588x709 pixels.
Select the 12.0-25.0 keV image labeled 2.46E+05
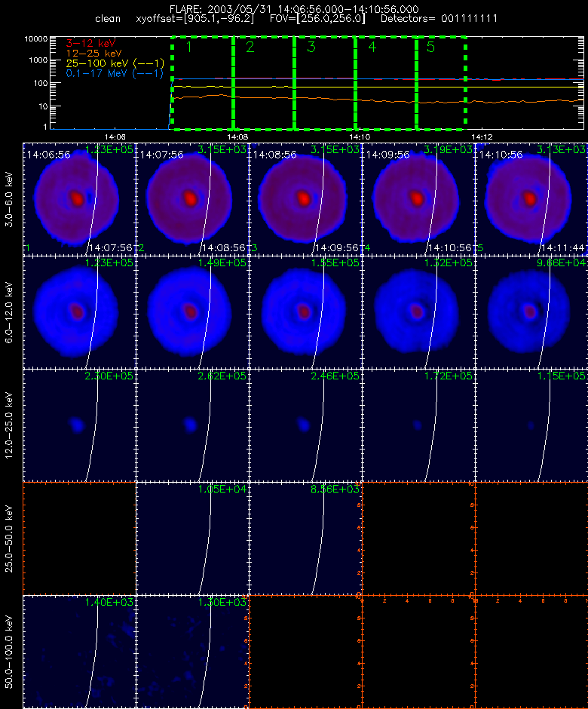(x=305, y=425)
